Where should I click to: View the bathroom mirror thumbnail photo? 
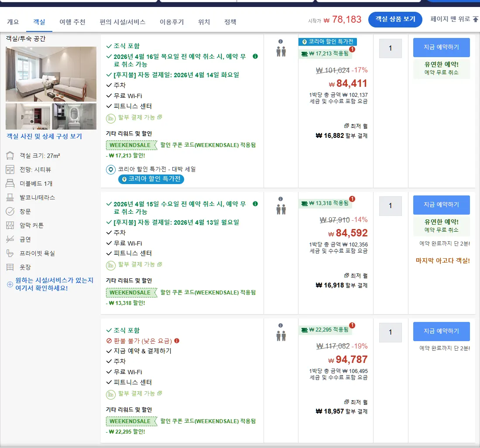74,116
